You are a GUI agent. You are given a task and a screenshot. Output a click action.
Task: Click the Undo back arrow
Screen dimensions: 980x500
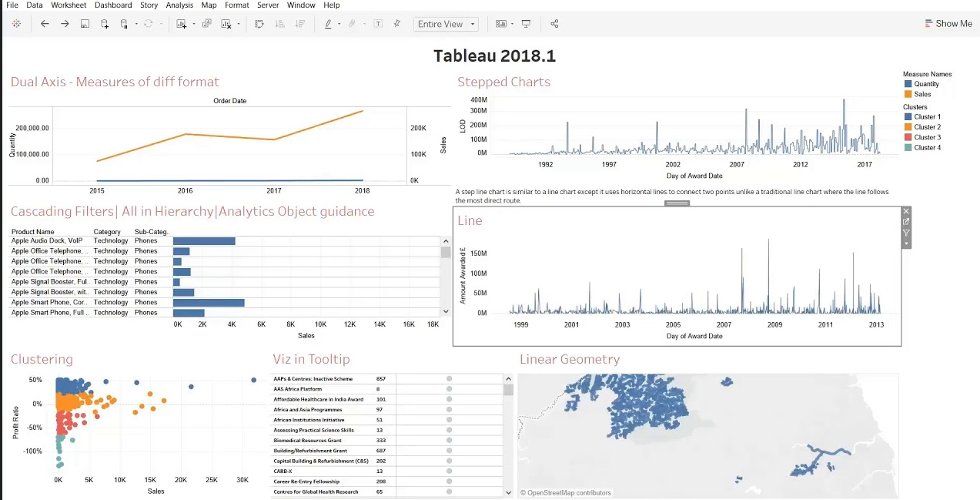[45, 24]
